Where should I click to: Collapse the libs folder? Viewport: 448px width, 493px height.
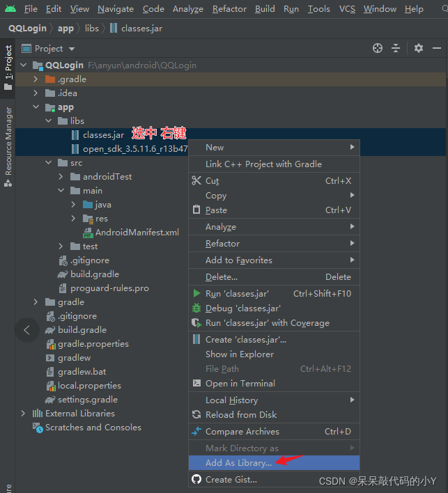click(49, 120)
